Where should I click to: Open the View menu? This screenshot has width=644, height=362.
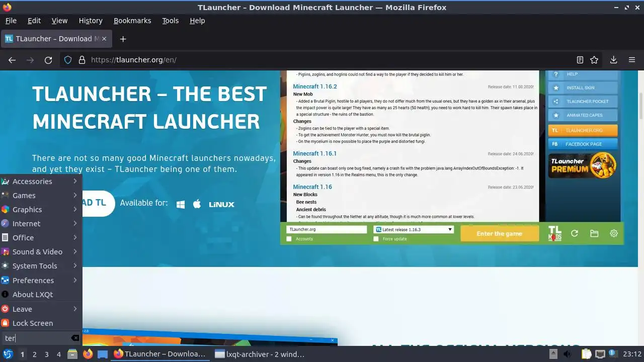click(x=59, y=21)
